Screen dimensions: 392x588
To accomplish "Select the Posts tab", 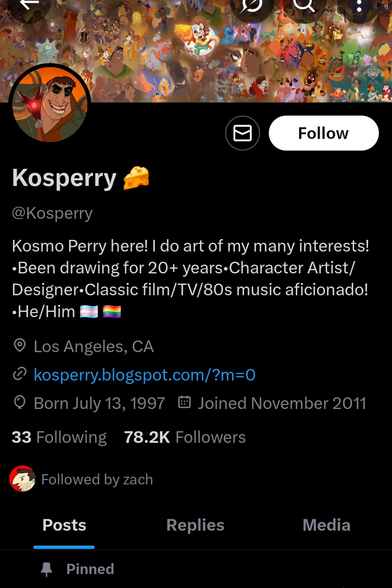I will click(64, 525).
